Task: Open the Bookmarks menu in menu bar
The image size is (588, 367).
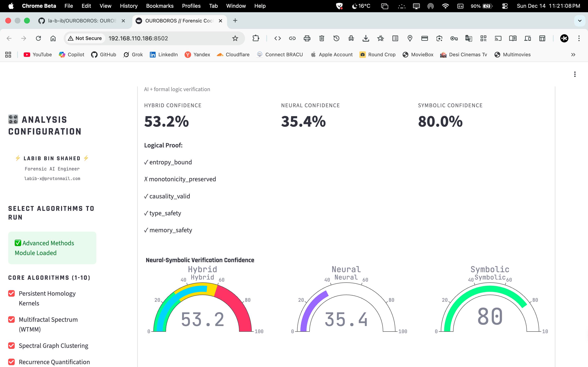Action: pyautogui.click(x=160, y=6)
